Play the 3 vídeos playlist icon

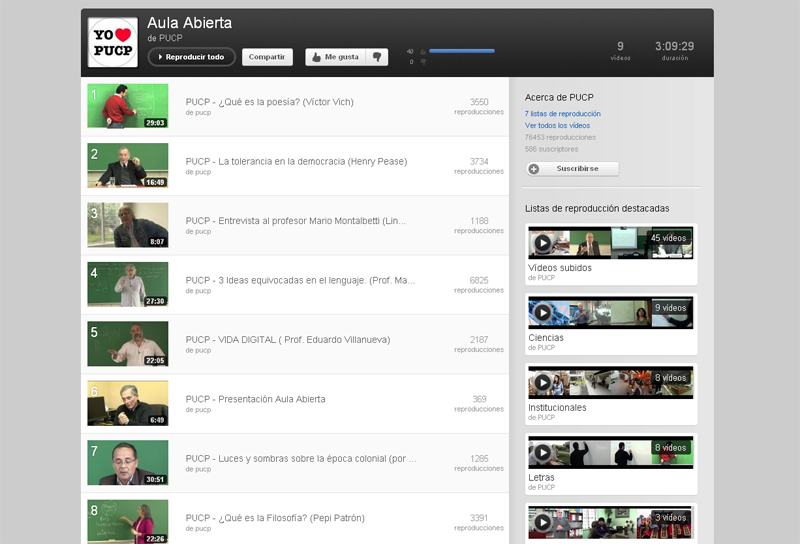542,523
